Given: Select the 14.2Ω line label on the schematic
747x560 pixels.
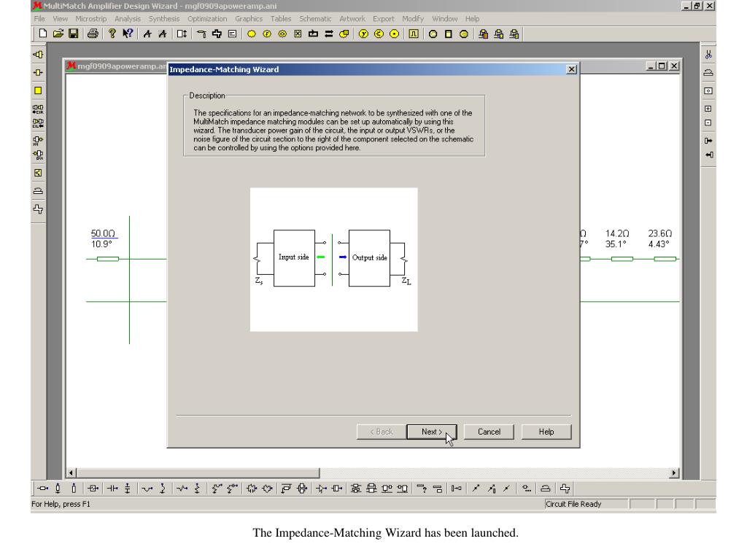Looking at the screenshot, I should point(617,233).
